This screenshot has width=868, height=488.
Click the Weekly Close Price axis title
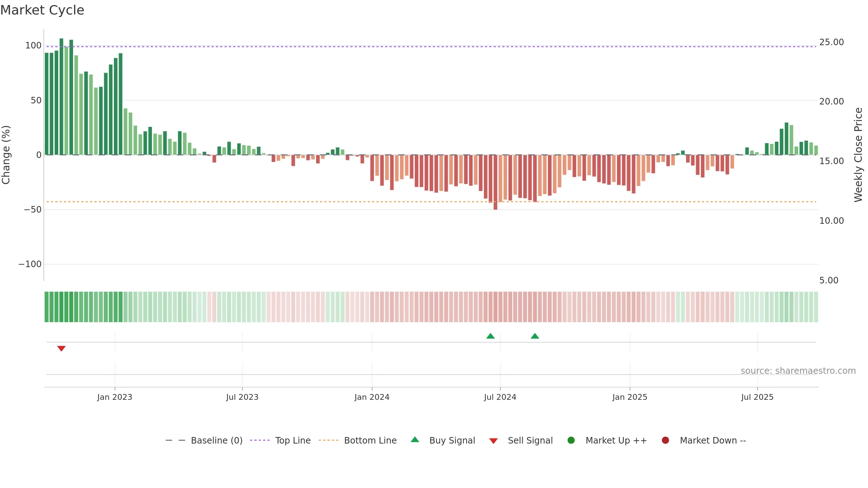[858, 155]
